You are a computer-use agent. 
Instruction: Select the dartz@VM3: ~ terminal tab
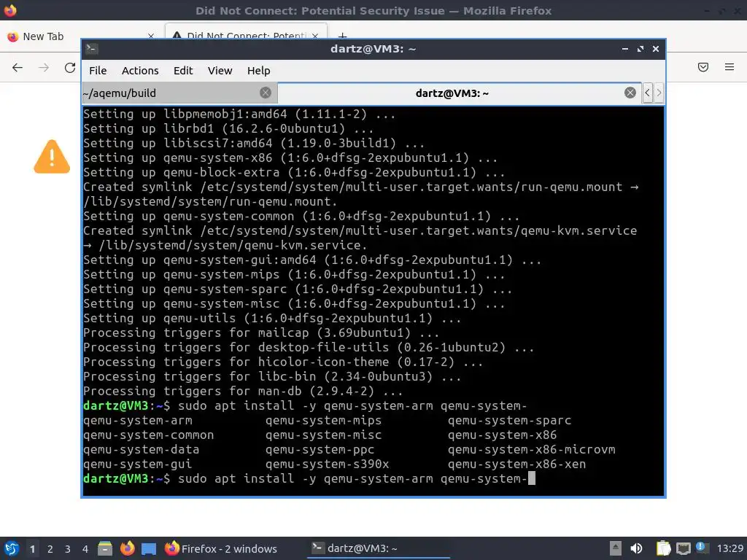point(460,93)
